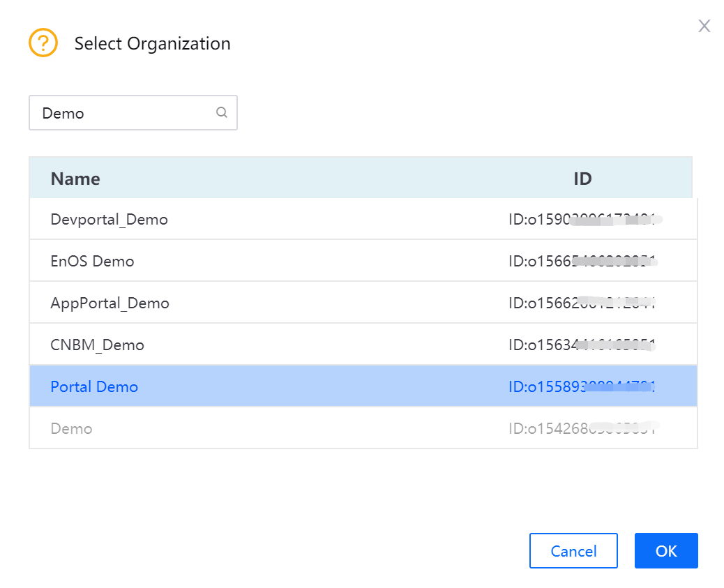
Task: Click the Name column header
Action: (75, 179)
